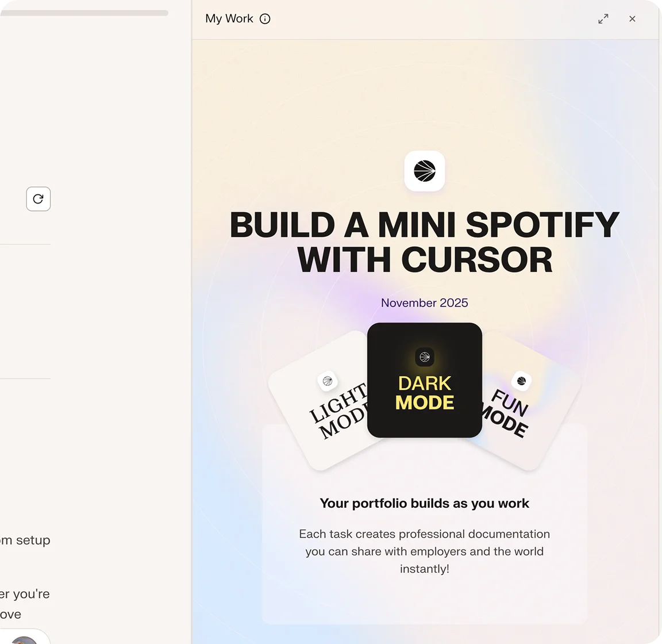662x644 pixels.
Task: Select the Dark Mode card
Action: point(425,380)
